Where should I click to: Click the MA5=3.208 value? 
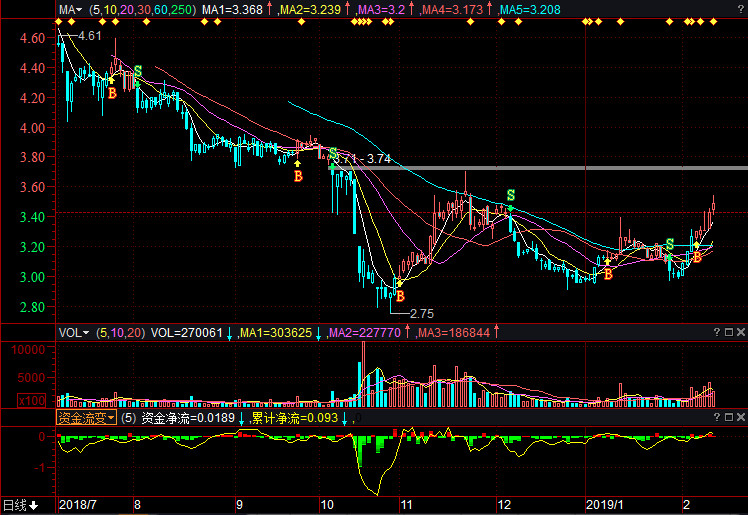point(530,10)
